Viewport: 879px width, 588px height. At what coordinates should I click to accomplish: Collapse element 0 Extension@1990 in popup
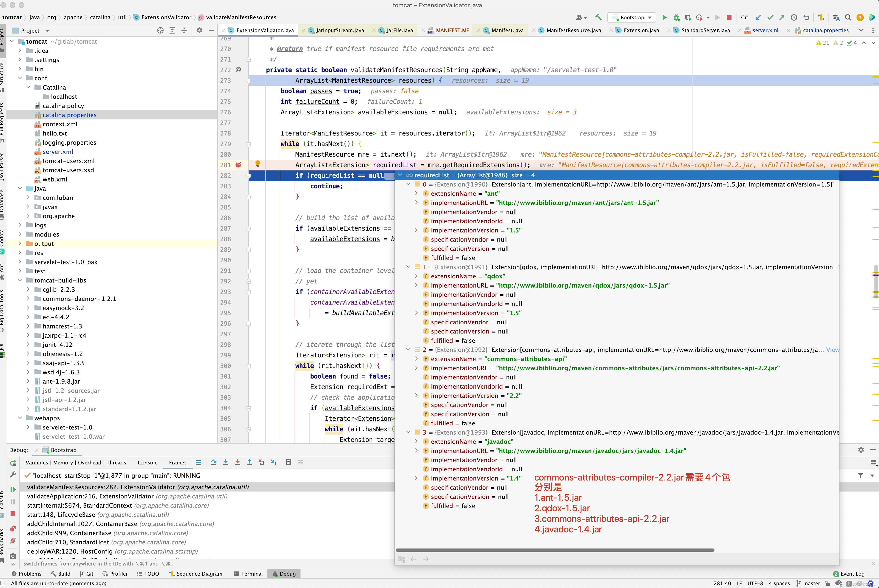click(x=408, y=184)
